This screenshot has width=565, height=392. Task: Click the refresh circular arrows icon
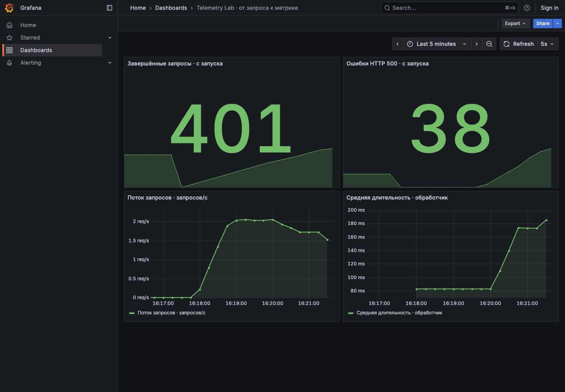point(507,44)
